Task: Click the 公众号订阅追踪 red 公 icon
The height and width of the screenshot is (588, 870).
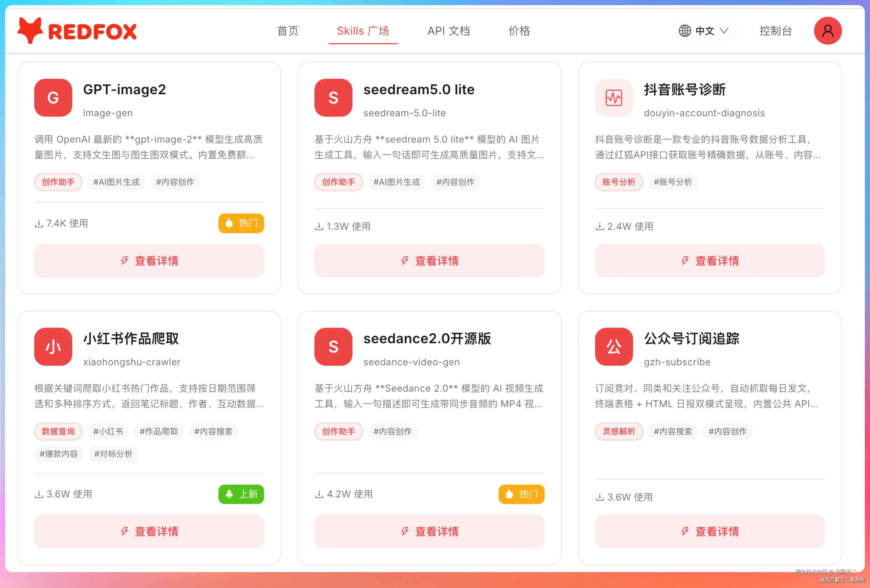Action: [x=614, y=347]
